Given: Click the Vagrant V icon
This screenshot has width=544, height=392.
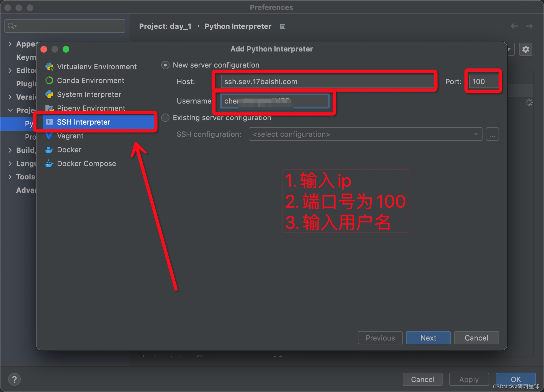Looking at the screenshot, I should coord(49,136).
